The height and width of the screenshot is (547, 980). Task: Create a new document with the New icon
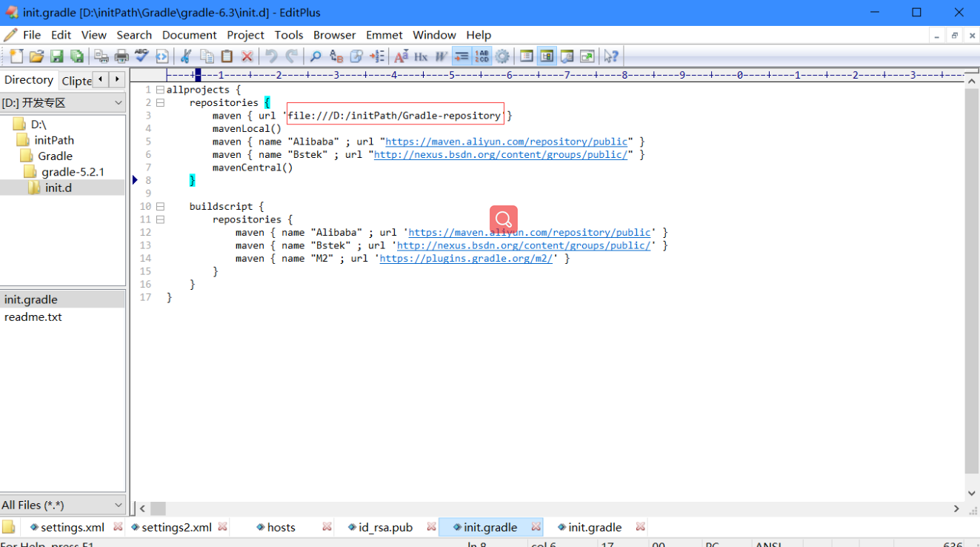click(16, 56)
